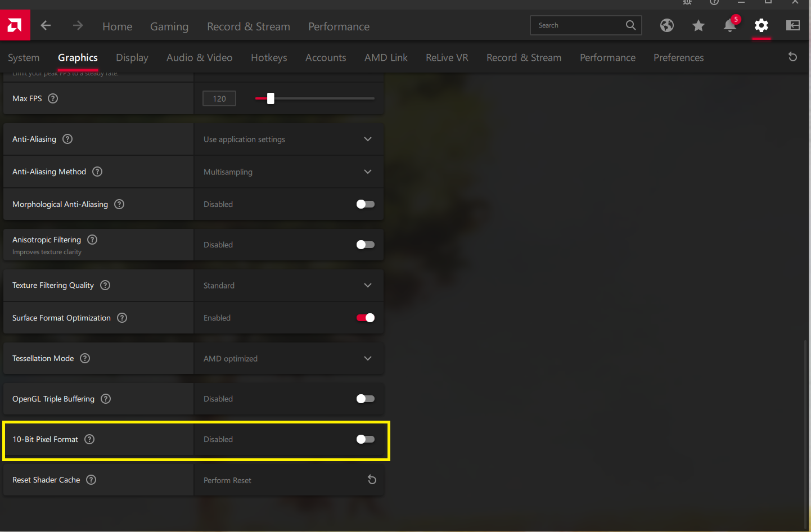This screenshot has width=811, height=532.
Task: Open favorites star icon
Action: (699, 25)
